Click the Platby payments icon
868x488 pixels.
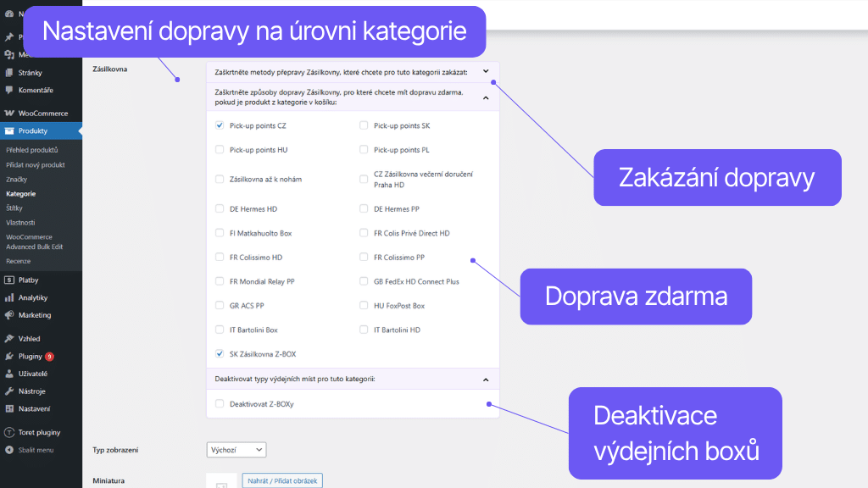tap(10, 280)
